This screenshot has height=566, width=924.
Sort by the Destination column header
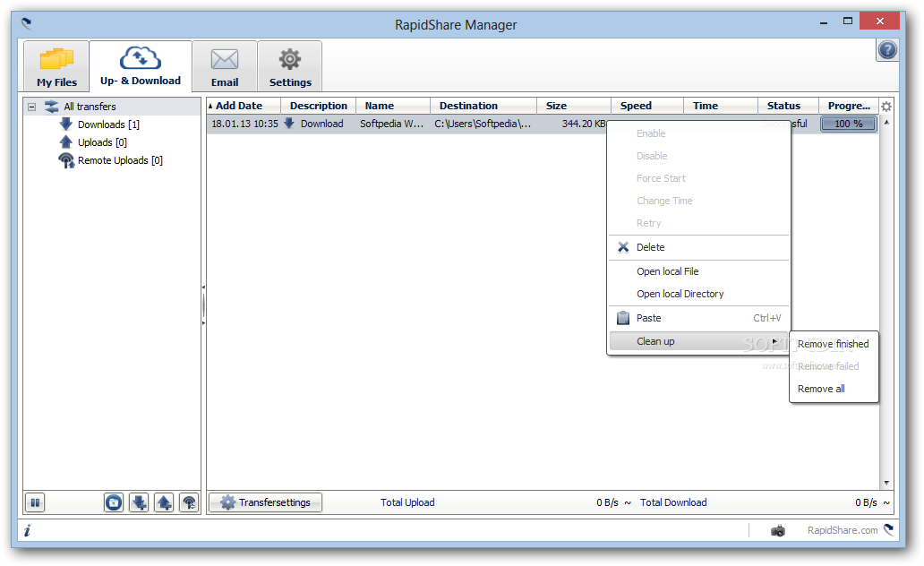(x=483, y=106)
